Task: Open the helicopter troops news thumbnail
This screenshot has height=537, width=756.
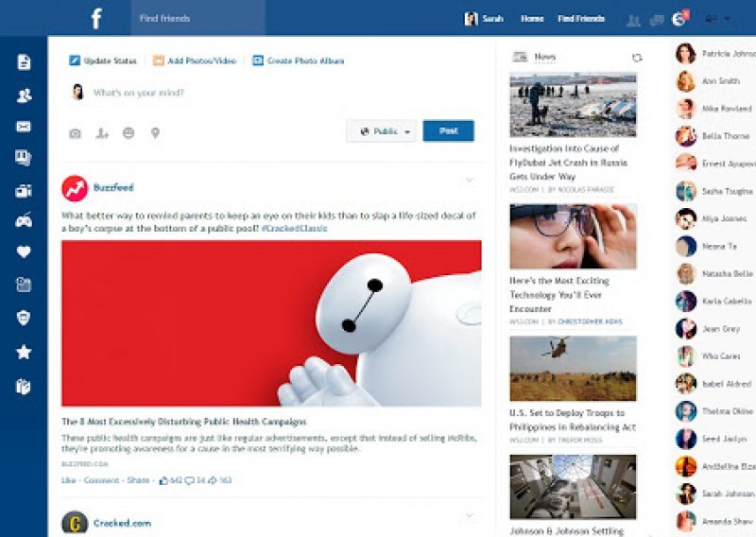Action: tap(573, 369)
